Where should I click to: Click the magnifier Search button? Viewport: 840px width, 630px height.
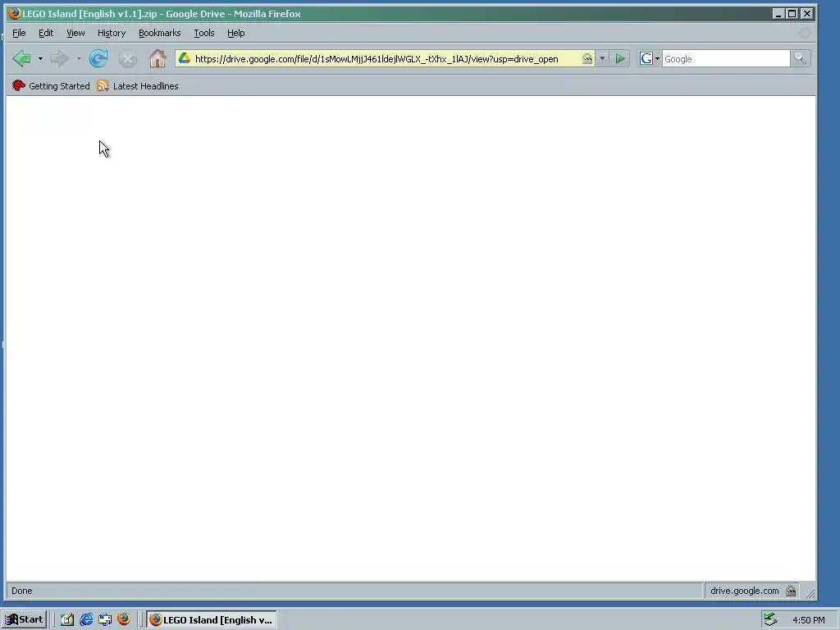(800, 58)
